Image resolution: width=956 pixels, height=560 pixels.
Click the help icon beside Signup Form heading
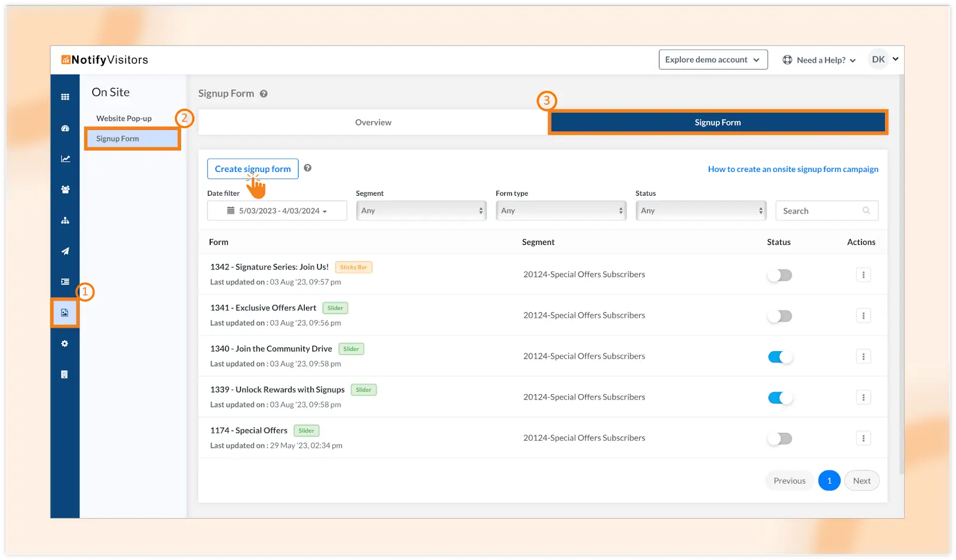point(263,94)
